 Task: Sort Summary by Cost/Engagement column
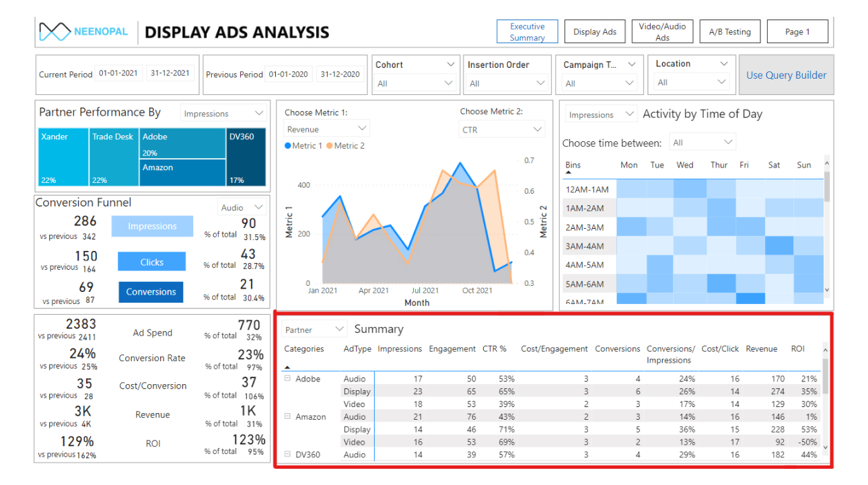click(x=554, y=348)
